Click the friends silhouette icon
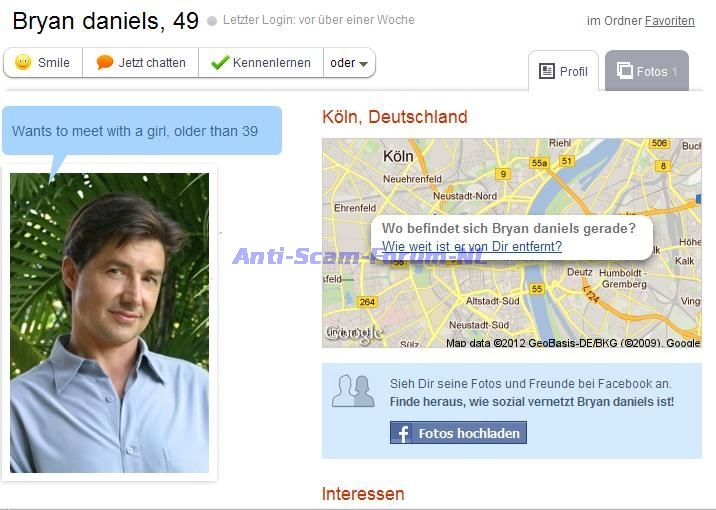 tap(353, 392)
